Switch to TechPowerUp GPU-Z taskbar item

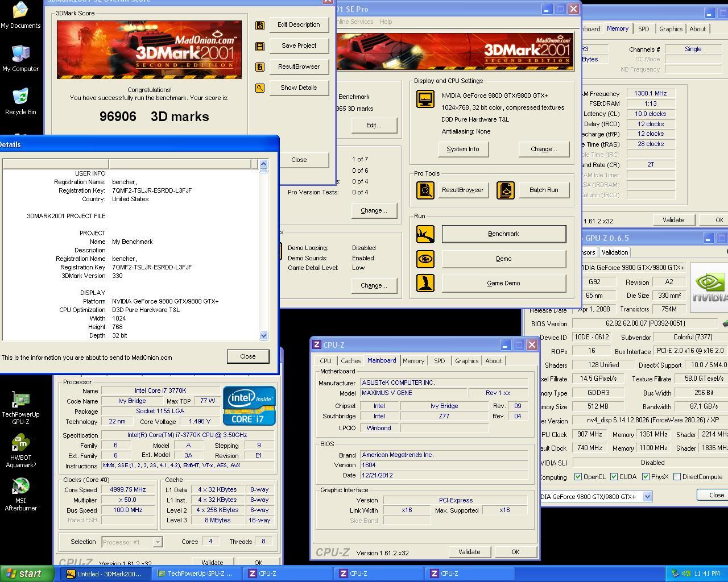tap(196, 573)
